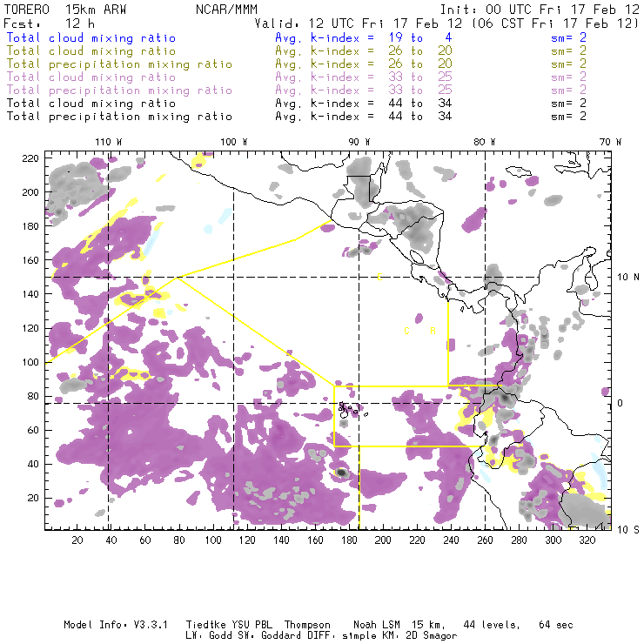Click the 'TORERO 15km ARW' title text
This screenshot has height=644, width=644.
pos(65,10)
